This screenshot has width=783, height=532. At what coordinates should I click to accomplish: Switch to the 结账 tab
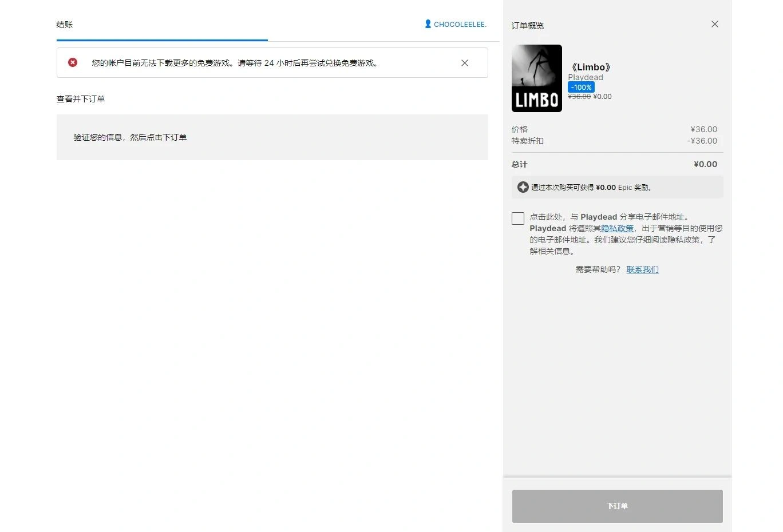64,25
